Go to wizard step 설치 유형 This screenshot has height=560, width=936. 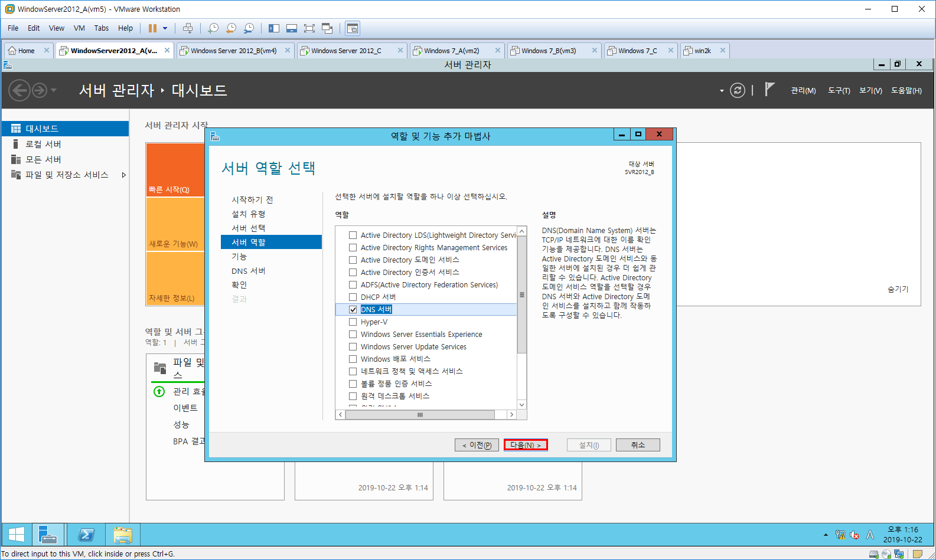click(249, 214)
